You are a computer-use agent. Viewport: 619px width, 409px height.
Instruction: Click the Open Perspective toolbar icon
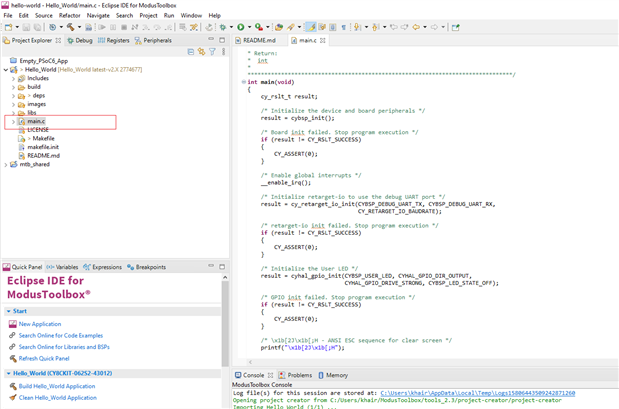point(456,27)
